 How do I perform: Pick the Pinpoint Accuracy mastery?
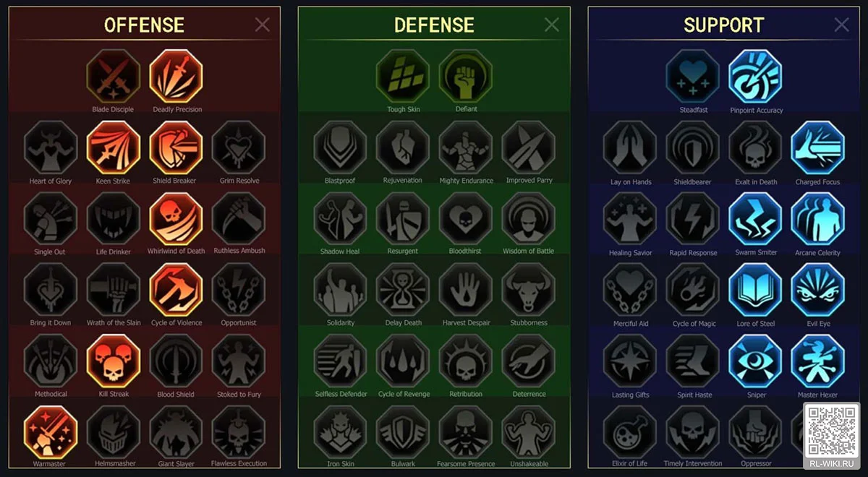[x=755, y=76]
